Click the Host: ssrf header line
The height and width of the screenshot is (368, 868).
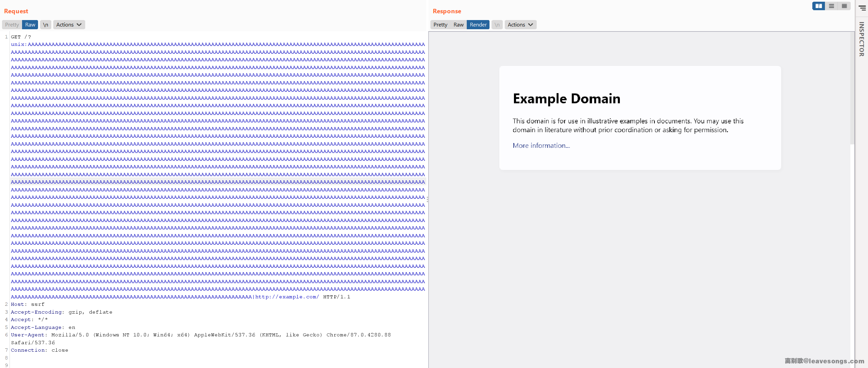(x=27, y=304)
